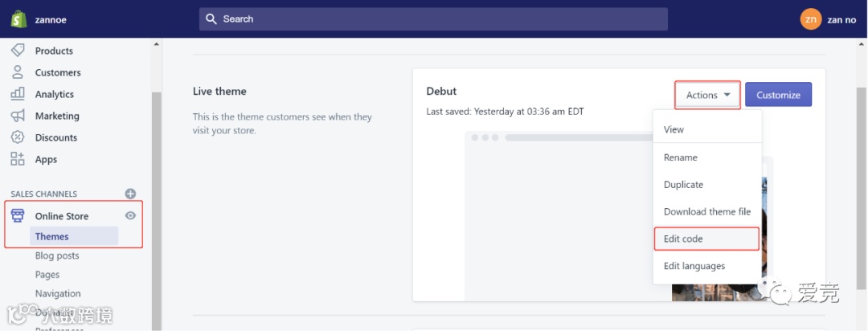This screenshot has height=331, width=868.
Task: Click the Apps grid icon
Action: (18, 159)
